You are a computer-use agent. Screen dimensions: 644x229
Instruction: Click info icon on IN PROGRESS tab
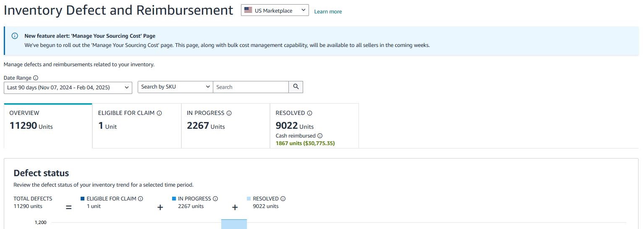tap(229, 113)
